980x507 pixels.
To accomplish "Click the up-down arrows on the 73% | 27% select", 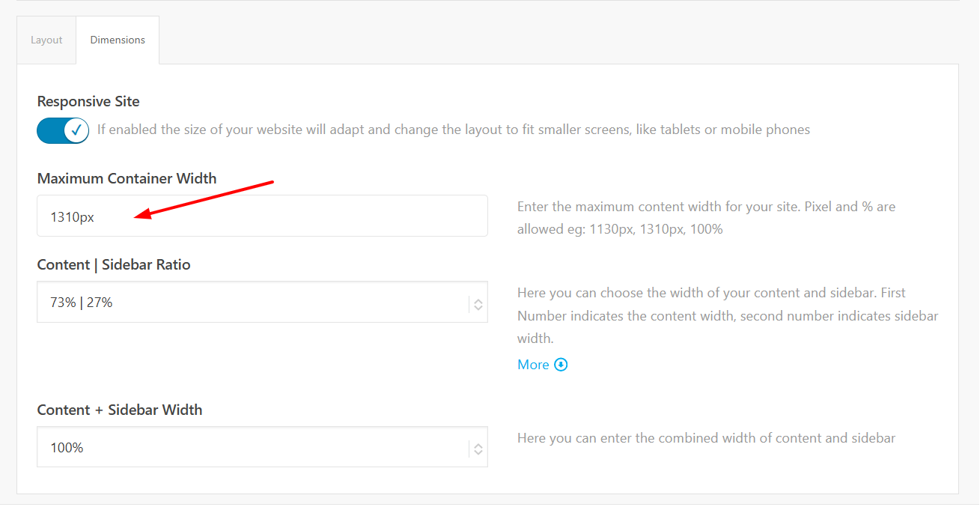I will click(x=478, y=304).
